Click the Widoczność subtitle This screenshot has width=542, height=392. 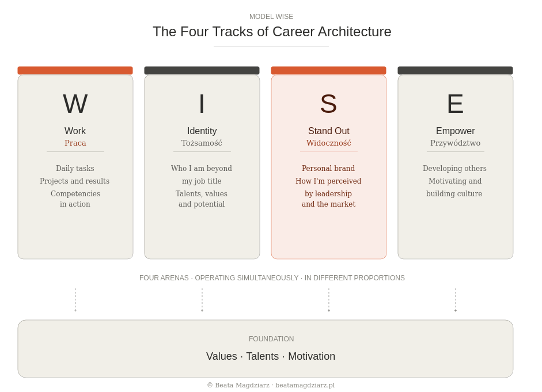coord(328,143)
